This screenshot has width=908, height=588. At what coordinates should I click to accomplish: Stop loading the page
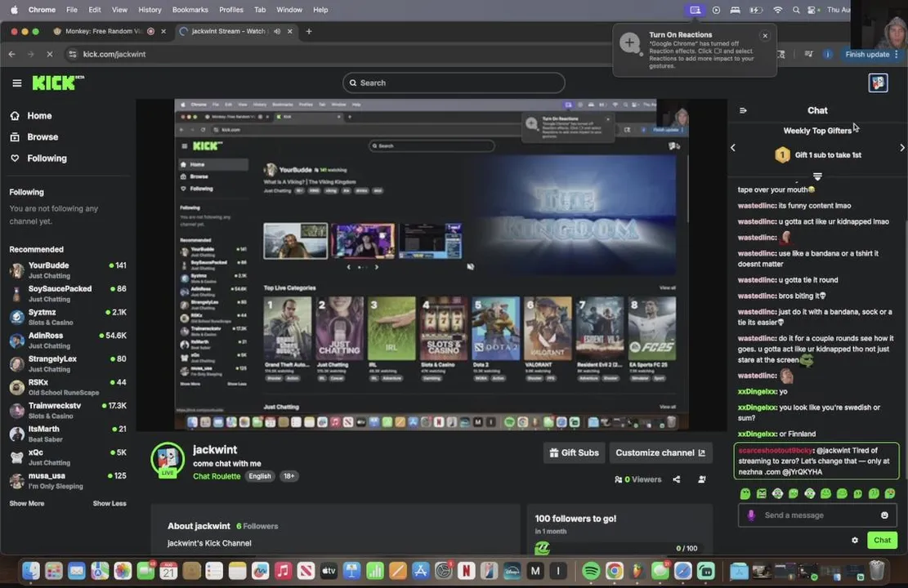tap(49, 54)
